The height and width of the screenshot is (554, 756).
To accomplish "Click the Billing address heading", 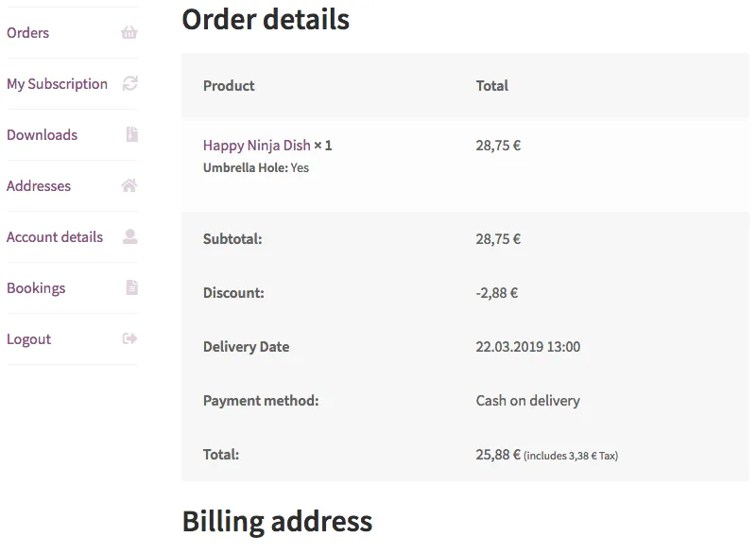I will tap(277, 521).
